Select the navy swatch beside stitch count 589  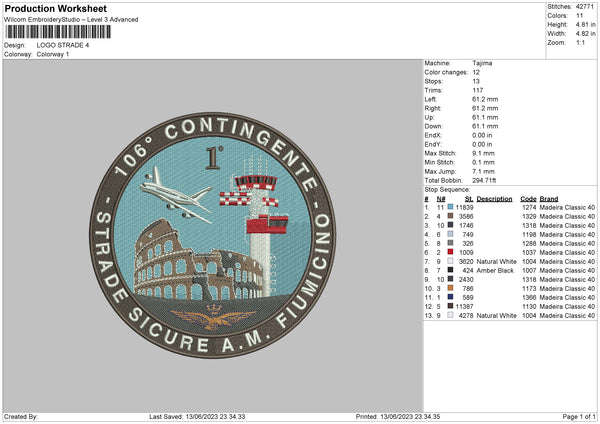(450, 297)
